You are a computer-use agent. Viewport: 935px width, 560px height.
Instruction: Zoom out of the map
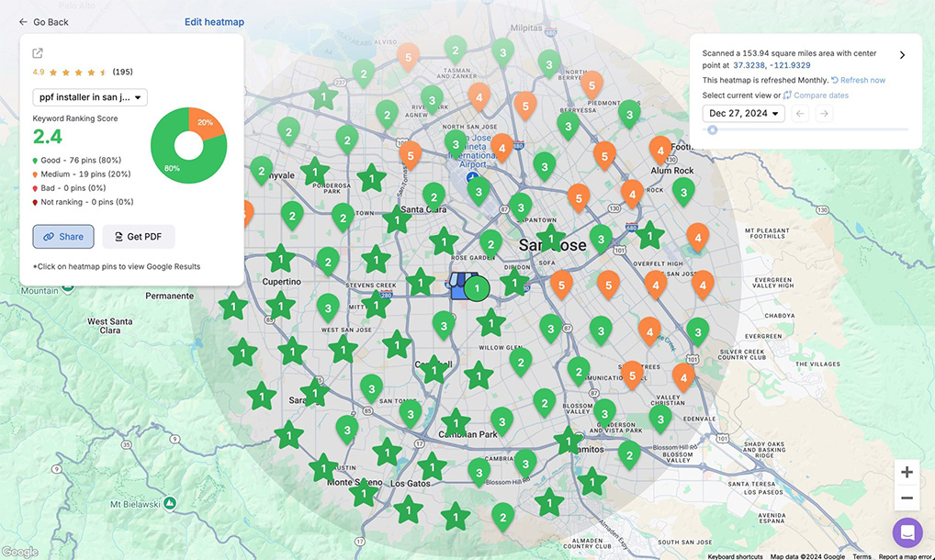907,498
